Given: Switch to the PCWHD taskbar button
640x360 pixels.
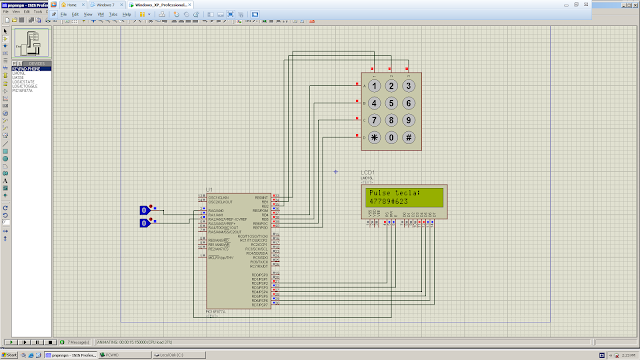Looking at the screenshot, I should click(x=124, y=355).
